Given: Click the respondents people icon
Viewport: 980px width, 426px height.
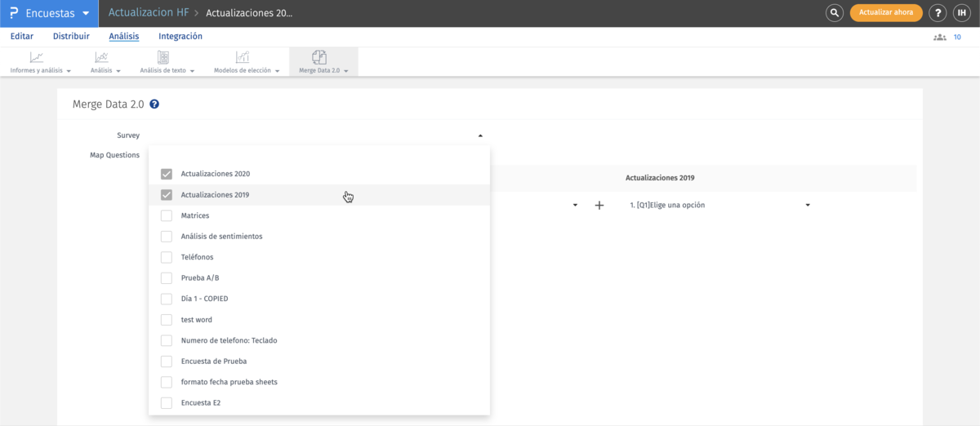Looking at the screenshot, I should click(939, 37).
